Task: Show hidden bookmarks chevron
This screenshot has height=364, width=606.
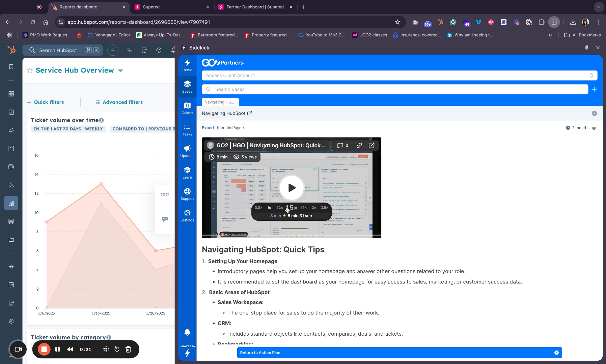Action: click(550, 35)
